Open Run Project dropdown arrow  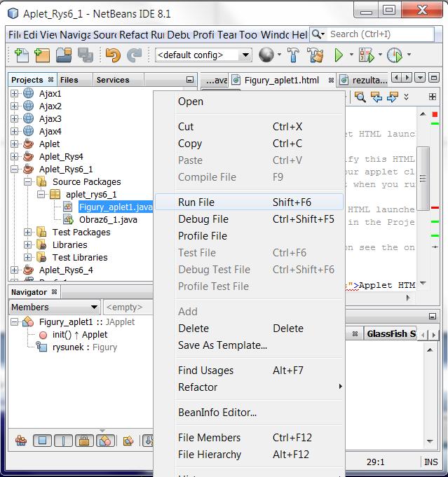351,55
